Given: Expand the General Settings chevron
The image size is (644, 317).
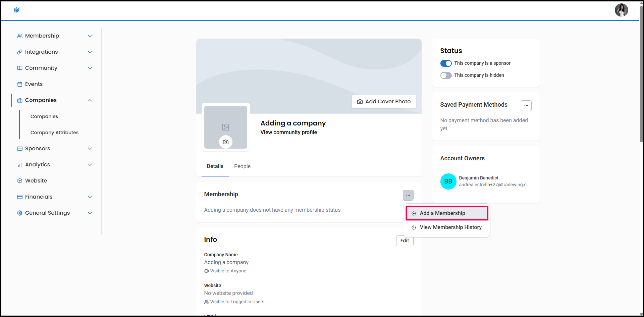Looking at the screenshot, I should point(90,213).
